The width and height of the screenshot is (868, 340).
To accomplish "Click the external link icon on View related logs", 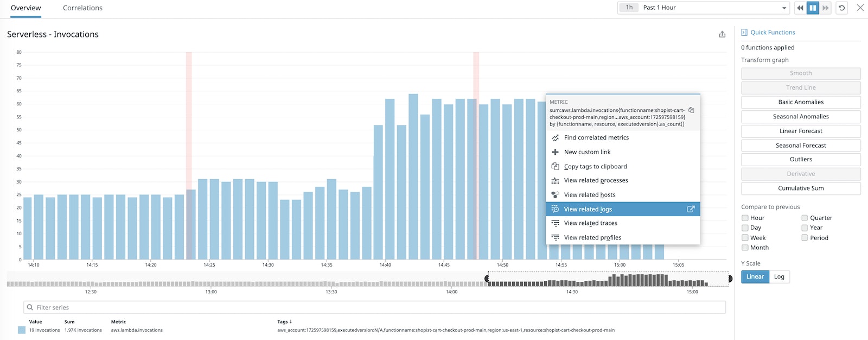I will click(x=691, y=209).
